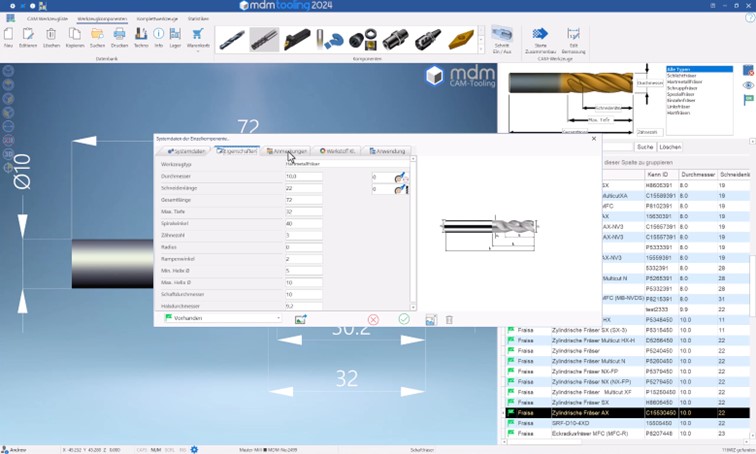Open the Komplettwerkzeuge ribbon tab
This screenshot has height=454, width=756.
(157, 19)
